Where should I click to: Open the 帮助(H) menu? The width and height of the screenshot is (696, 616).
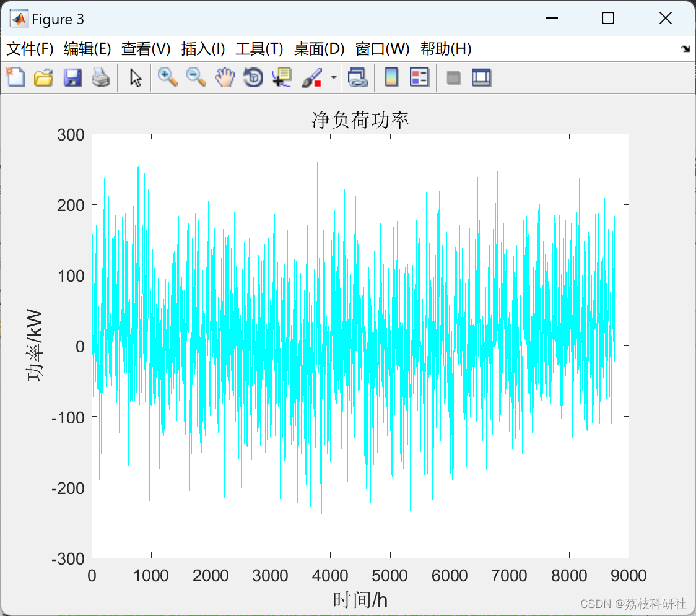click(446, 49)
